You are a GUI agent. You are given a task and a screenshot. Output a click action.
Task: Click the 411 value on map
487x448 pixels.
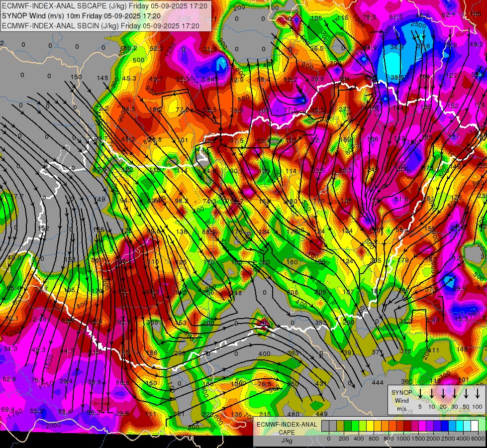pos(434,350)
